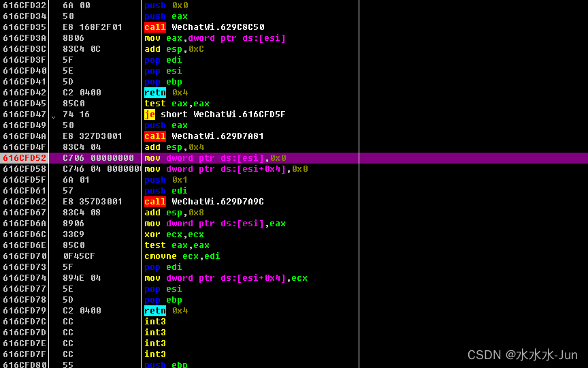Select the "push 0x0" instruction
Screen dimensions: 588x368
point(166,5)
